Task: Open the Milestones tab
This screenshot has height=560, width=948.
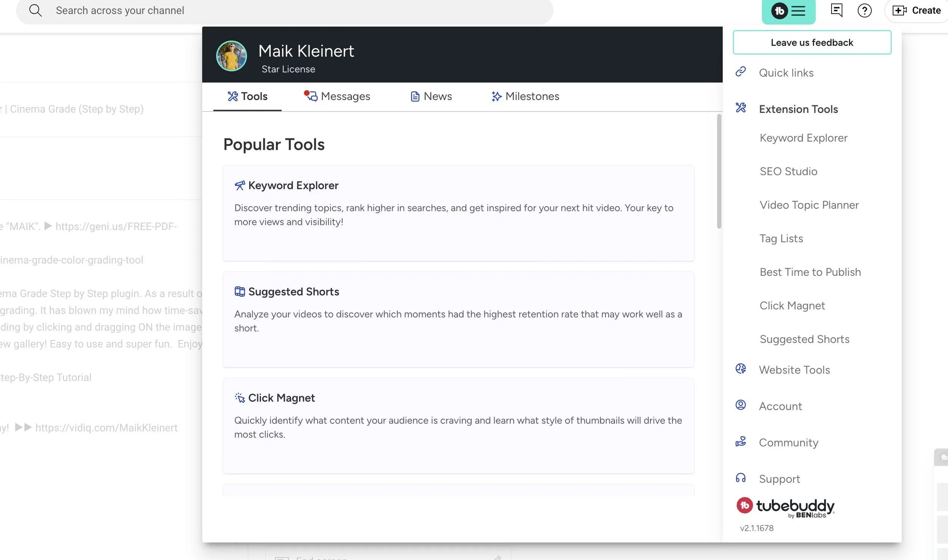Action: tap(525, 96)
